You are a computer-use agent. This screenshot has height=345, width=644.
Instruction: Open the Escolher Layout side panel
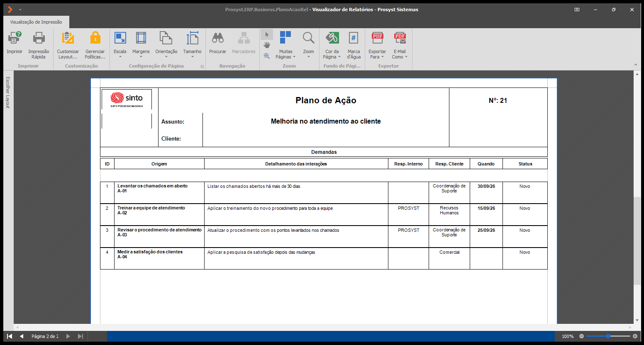(x=7, y=92)
